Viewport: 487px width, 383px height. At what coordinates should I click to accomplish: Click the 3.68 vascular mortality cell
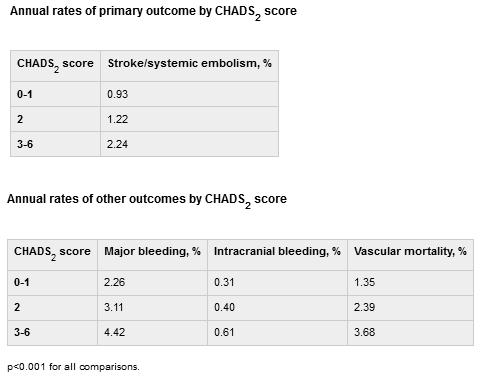point(410,332)
